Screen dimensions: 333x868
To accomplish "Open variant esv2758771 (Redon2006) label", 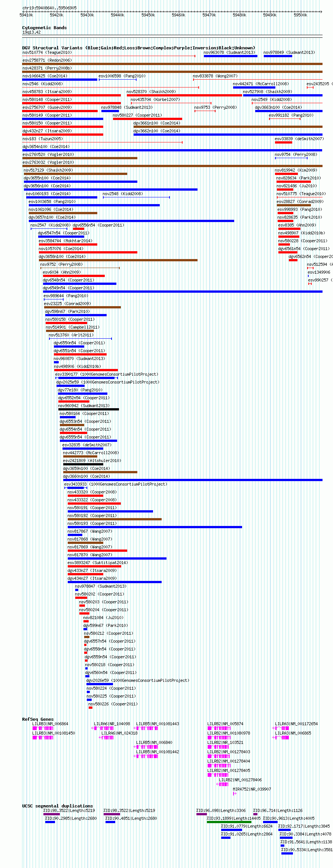I will (47, 61).
